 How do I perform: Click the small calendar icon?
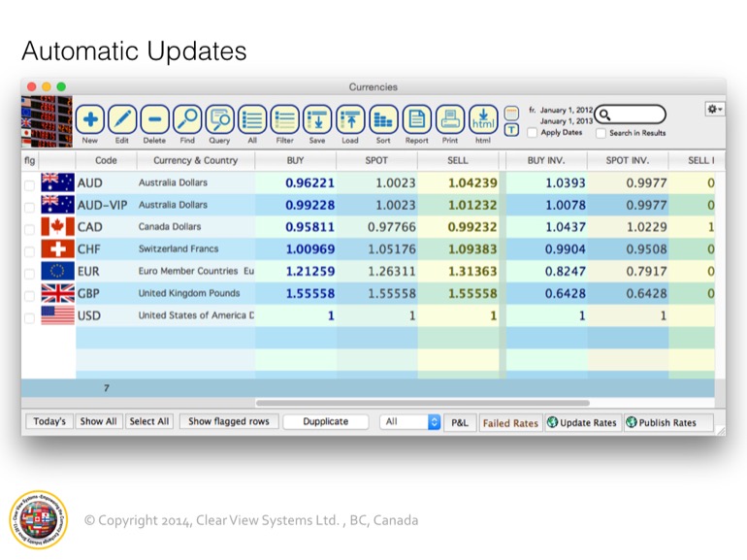point(511,113)
